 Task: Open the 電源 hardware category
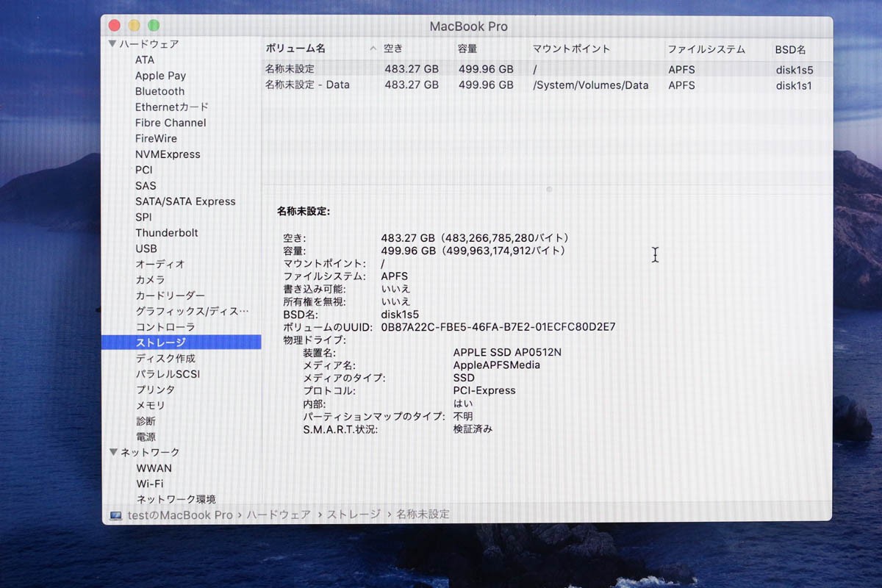(146, 437)
